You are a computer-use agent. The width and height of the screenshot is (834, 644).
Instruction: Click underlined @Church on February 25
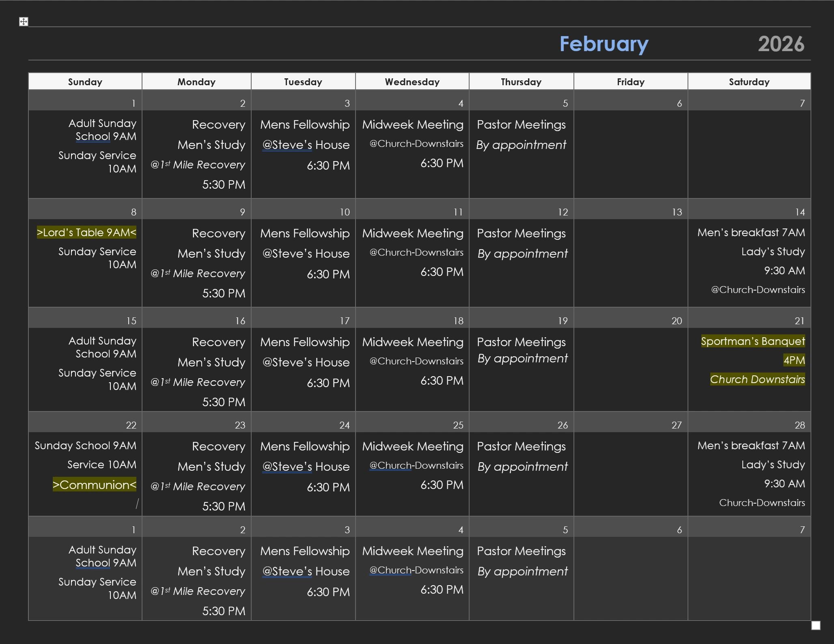pos(390,465)
